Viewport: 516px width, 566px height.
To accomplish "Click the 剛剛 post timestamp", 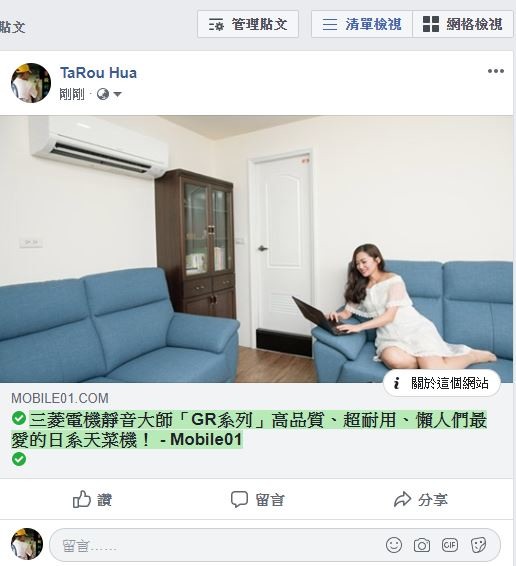I will click(x=72, y=95).
